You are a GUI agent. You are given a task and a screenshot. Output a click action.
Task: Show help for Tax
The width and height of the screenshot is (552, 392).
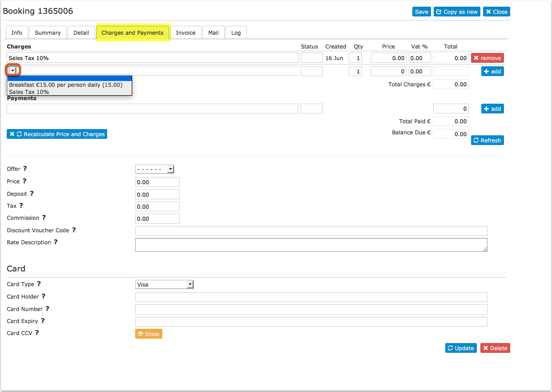(x=21, y=206)
